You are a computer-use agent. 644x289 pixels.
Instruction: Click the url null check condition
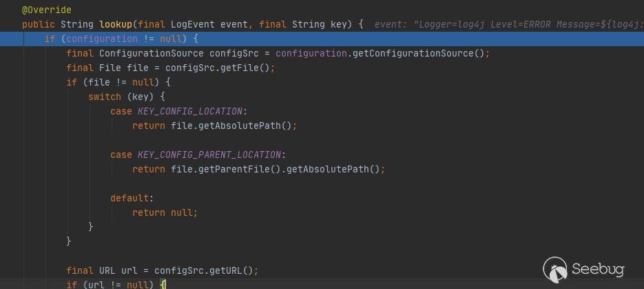pos(118,284)
